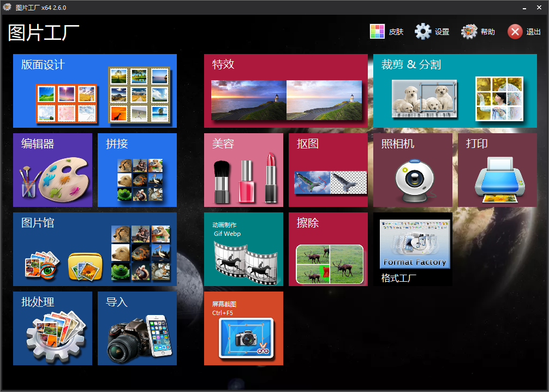This screenshot has height=392, width=549.
Task: Open the 拼接 photo stitching tool
Action: coord(136,170)
